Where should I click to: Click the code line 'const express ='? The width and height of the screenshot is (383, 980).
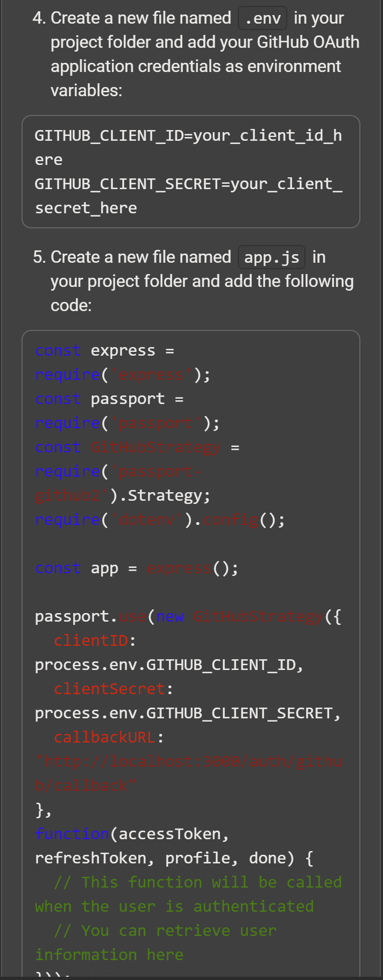tap(105, 350)
